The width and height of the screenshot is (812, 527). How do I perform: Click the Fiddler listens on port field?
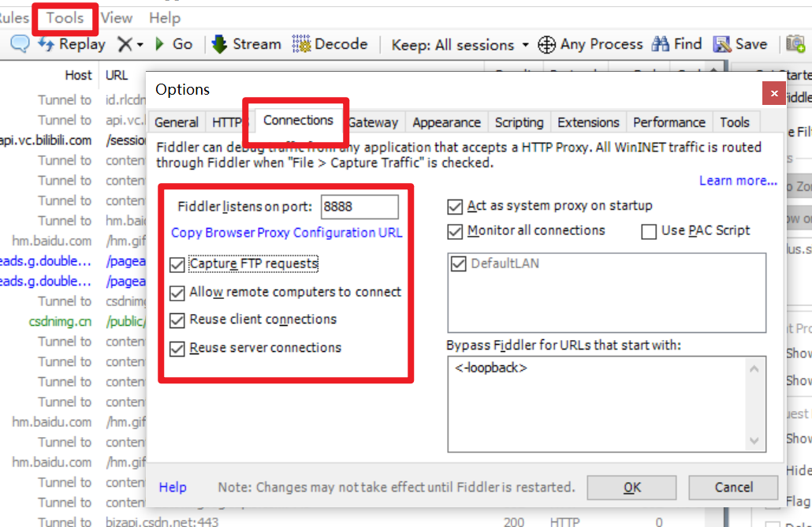[359, 207]
